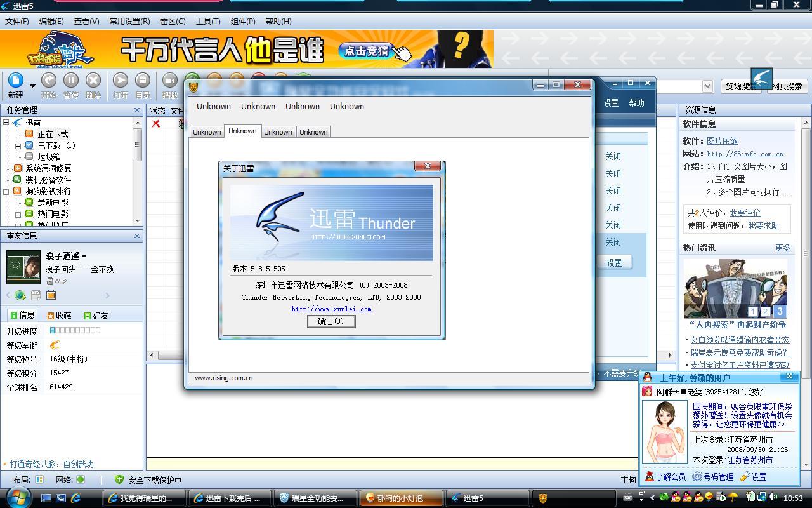
Task: Open the 郁闷的小灯泡 taskbar button
Action: pos(402,498)
